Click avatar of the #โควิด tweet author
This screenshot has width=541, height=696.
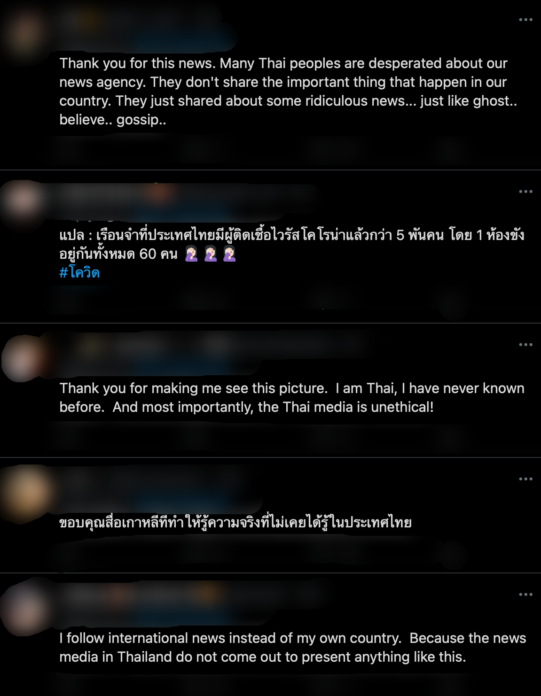(x=23, y=200)
